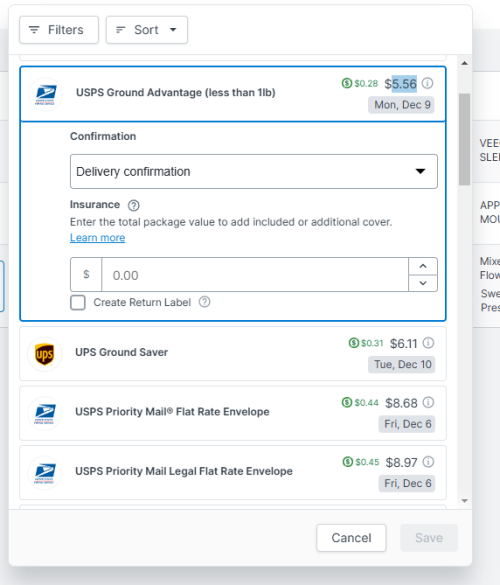The image size is (500, 585).
Task: Increase the insurance value with the up arrow
Action: coord(423,266)
